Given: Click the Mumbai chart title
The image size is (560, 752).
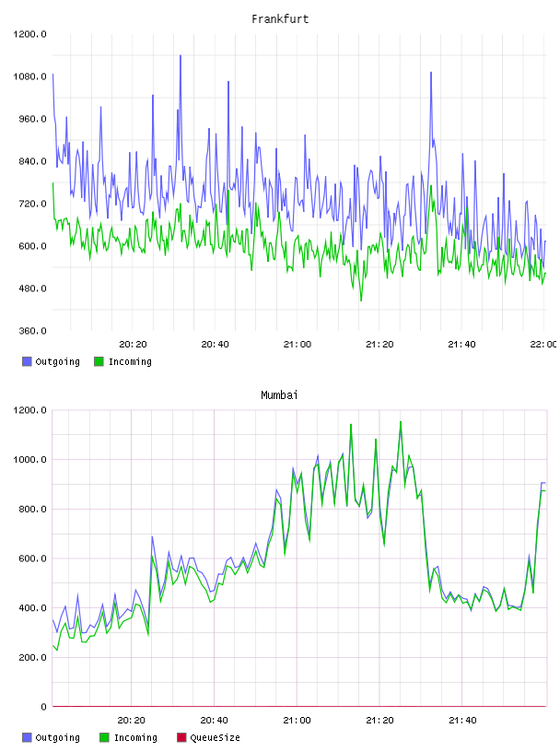Looking at the screenshot, I should click(279, 395).
